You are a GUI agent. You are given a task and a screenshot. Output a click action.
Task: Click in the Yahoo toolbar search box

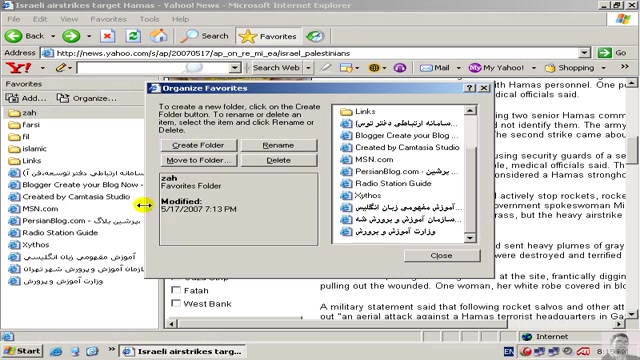[153, 67]
